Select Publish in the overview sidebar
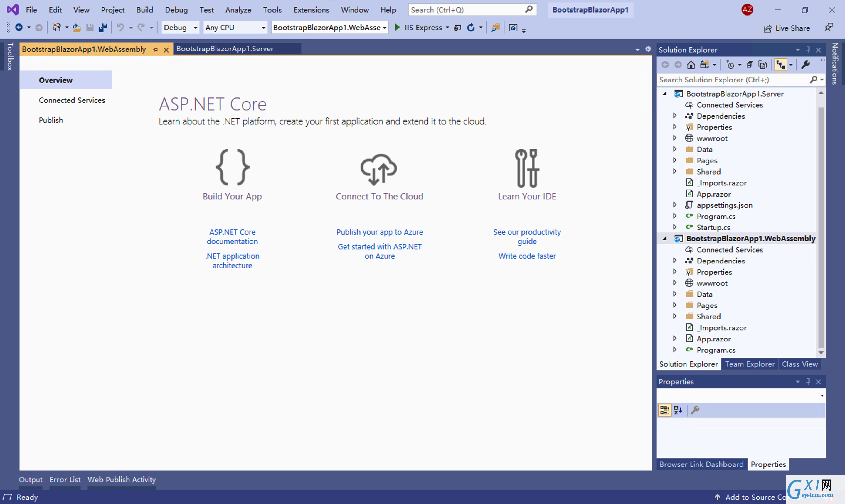 [51, 120]
